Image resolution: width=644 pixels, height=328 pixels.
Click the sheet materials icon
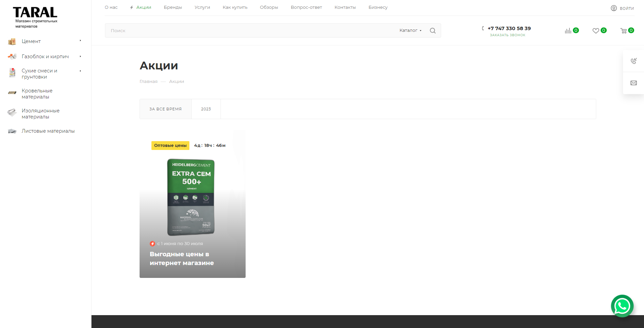pos(12,131)
